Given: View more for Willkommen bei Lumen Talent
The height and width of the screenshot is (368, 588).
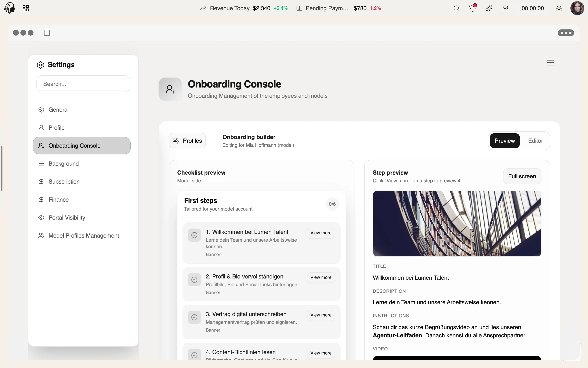Looking at the screenshot, I should click(321, 233).
